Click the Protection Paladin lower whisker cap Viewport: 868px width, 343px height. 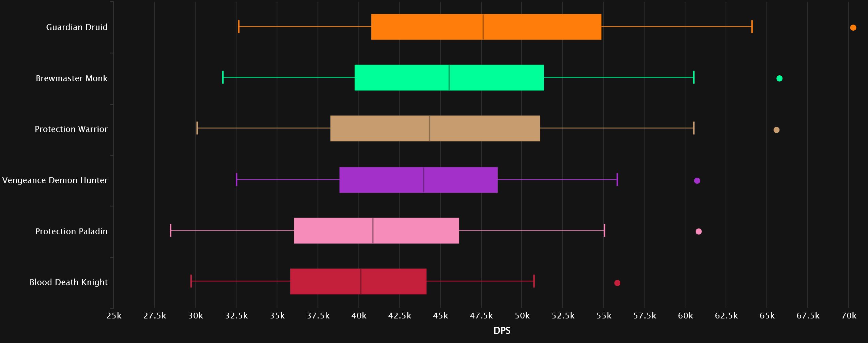pos(171,230)
